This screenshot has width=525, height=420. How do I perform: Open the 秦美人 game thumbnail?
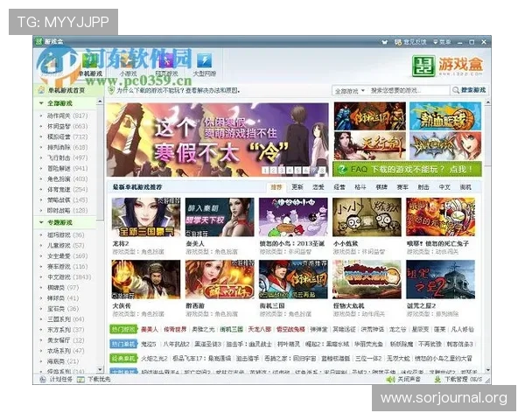coord(220,217)
